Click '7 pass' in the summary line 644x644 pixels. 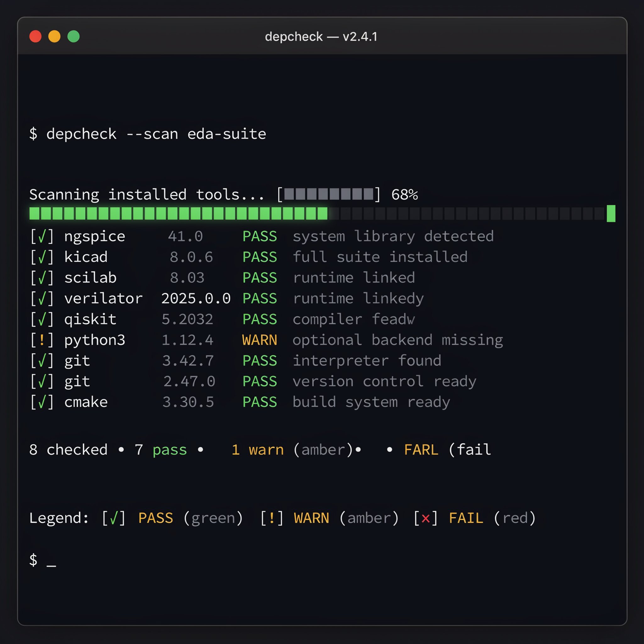(161, 450)
